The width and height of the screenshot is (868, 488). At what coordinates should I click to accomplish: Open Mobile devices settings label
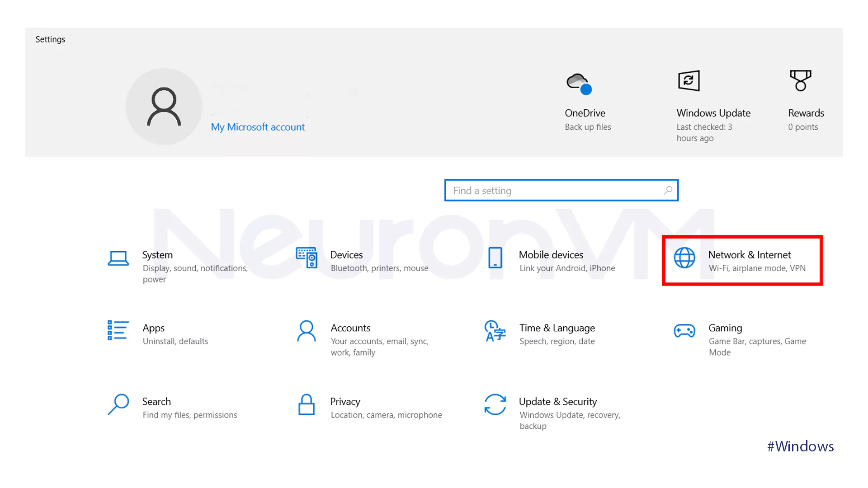(551, 255)
